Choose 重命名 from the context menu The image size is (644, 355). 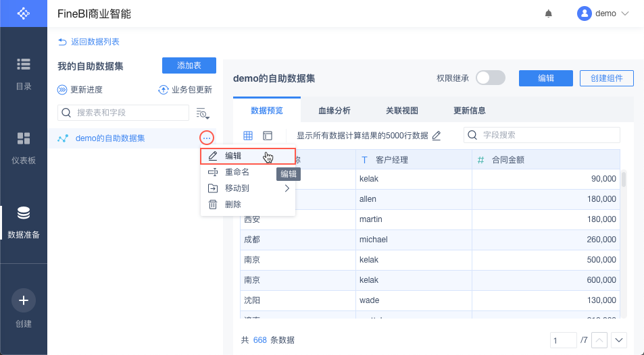(x=237, y=172)
